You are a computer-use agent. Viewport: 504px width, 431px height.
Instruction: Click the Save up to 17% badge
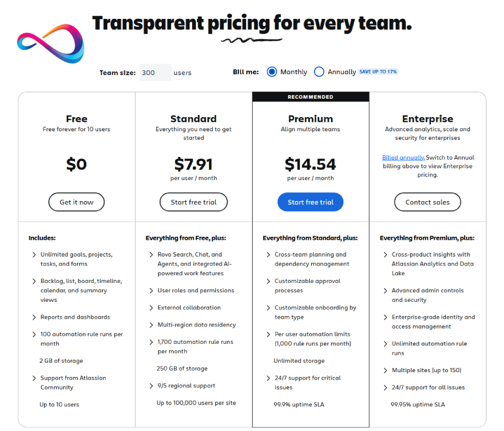click(378, 72)
